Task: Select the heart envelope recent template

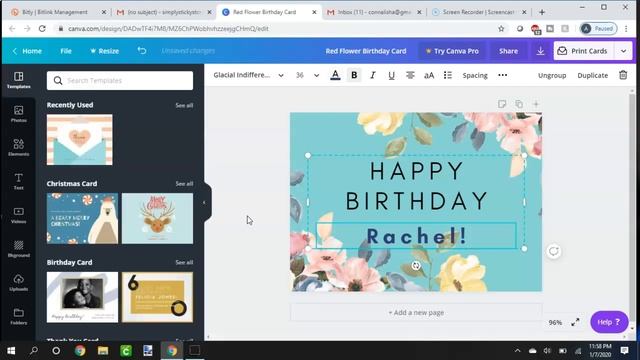Action: pyautogui.click(x=80, y=140)
